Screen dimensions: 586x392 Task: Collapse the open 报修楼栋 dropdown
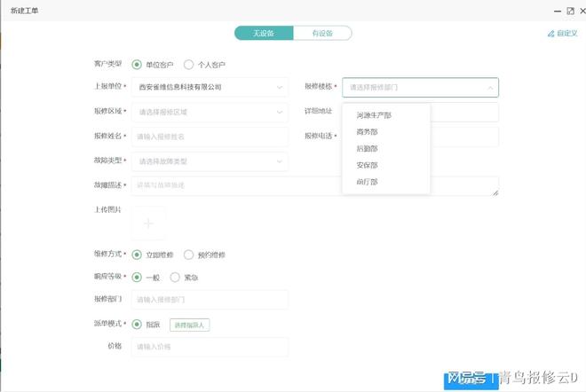coord(490,88)
